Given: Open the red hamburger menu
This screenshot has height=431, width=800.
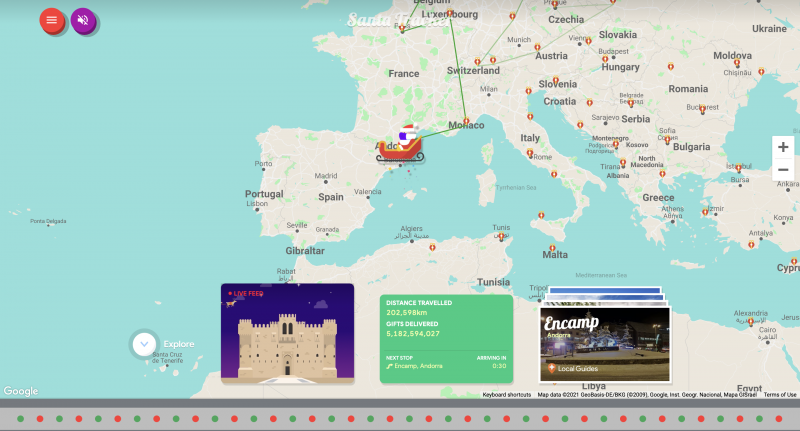Looking at the screenshot, I should point(52,20).
